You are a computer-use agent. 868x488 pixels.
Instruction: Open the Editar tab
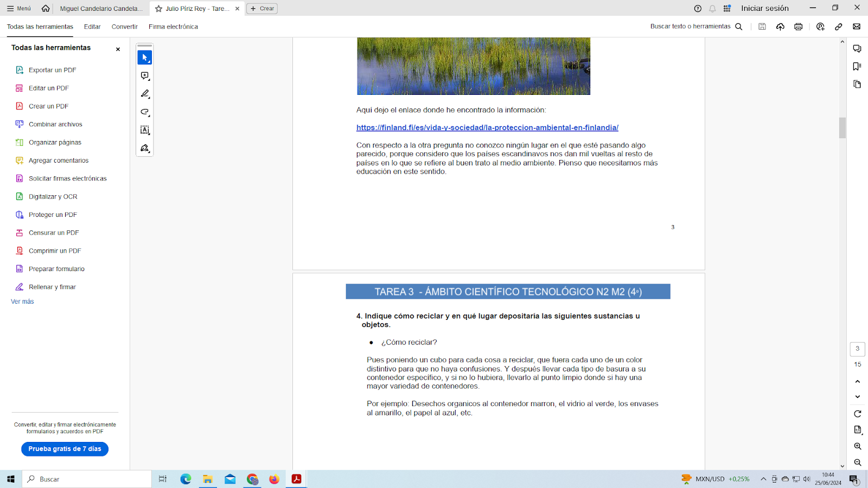(x=92, y=27)
